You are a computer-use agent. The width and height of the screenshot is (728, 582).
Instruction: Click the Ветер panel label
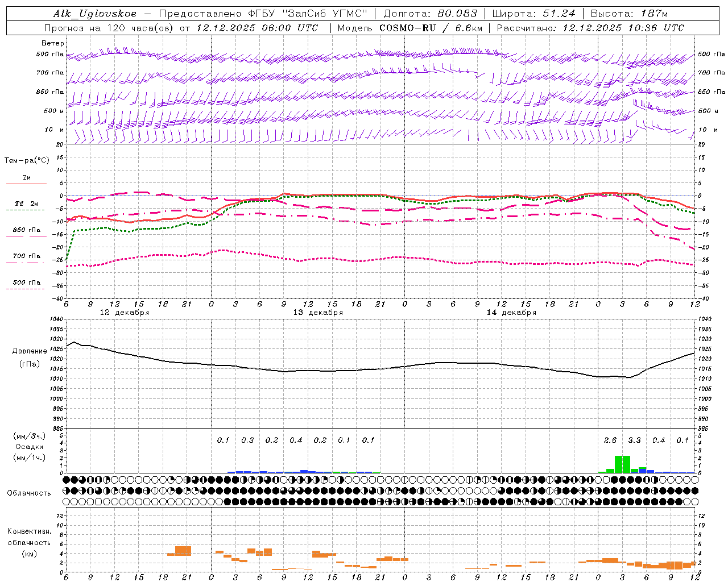coord(52,43)
